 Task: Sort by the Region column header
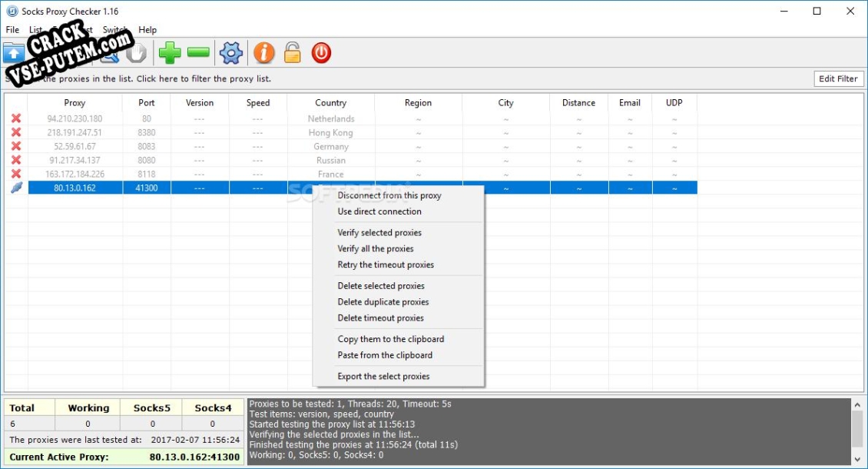pos(418,103)
